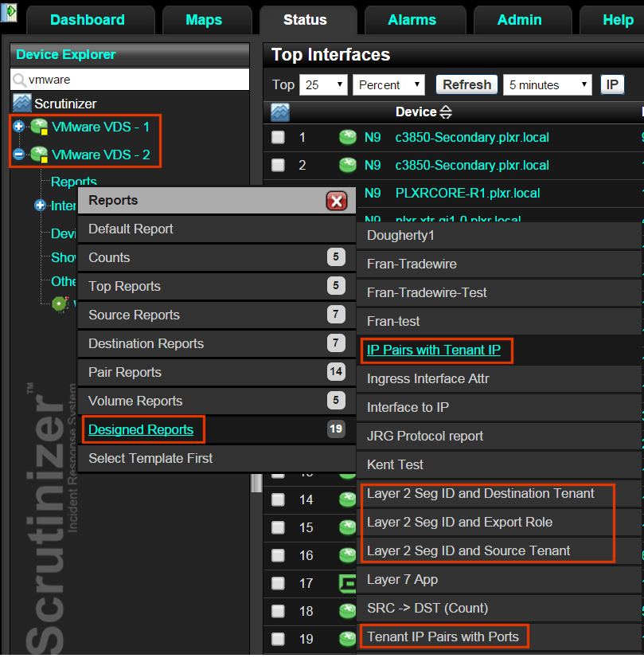Screen dimensions: 644x658
Task: Click the green gear icon under Other in tree
Action: 60,304
